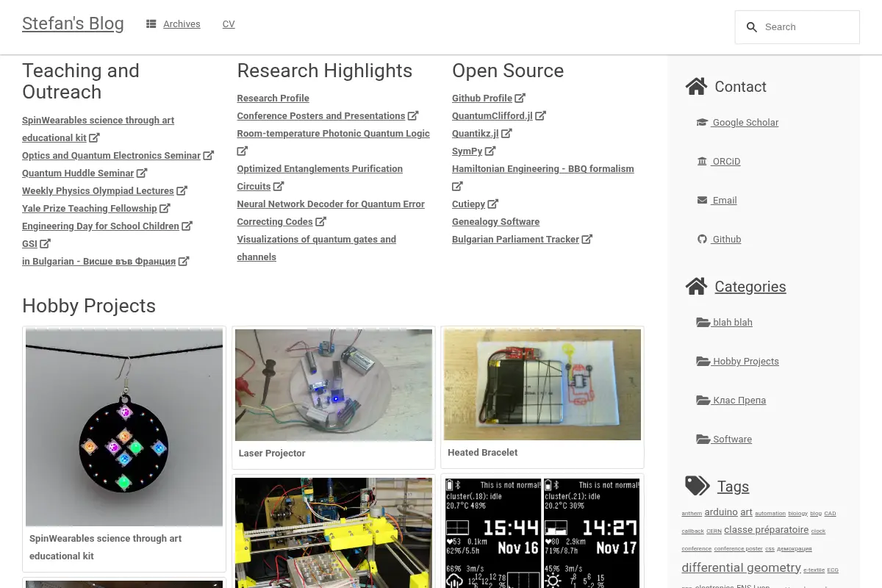
Task: Click the Email envelope icon
Action: pos(702,201)
